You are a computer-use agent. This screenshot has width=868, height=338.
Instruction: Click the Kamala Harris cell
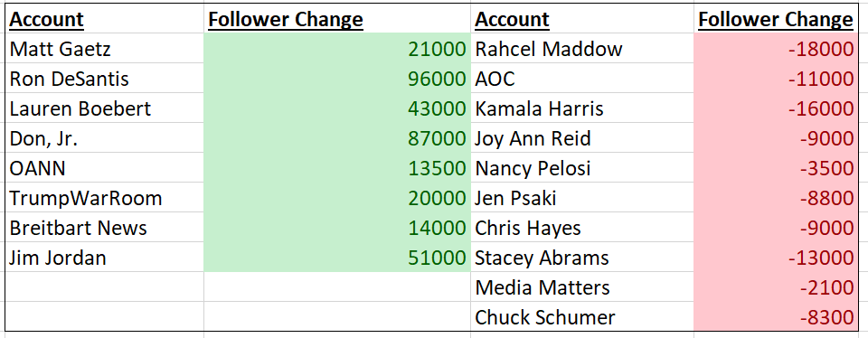tap(582, 108)
